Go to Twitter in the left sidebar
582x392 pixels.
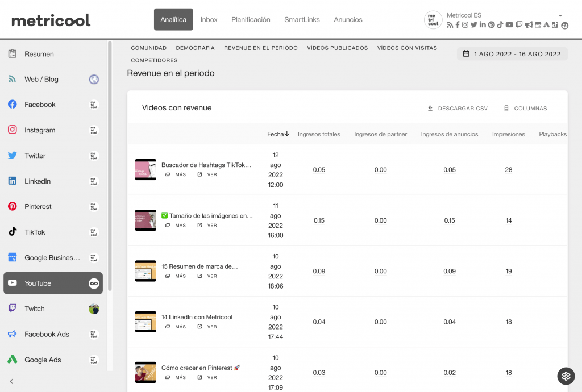point(53,156)
